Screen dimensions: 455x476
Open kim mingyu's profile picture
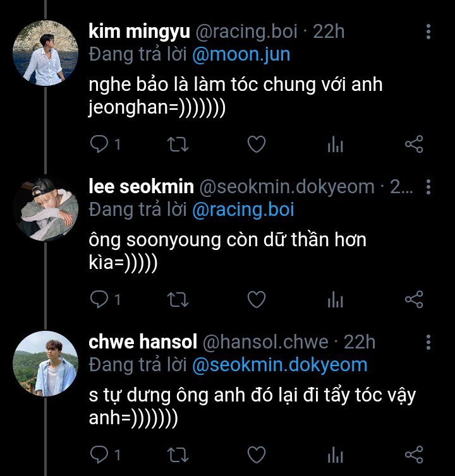(x=45, y=52)
